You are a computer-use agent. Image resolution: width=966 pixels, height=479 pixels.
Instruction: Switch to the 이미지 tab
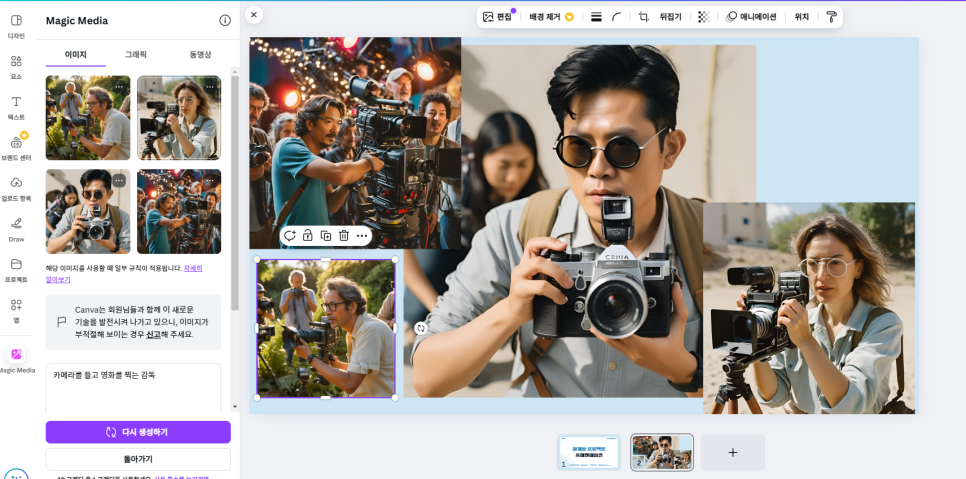pyautogui.click(x=76, y=55)
